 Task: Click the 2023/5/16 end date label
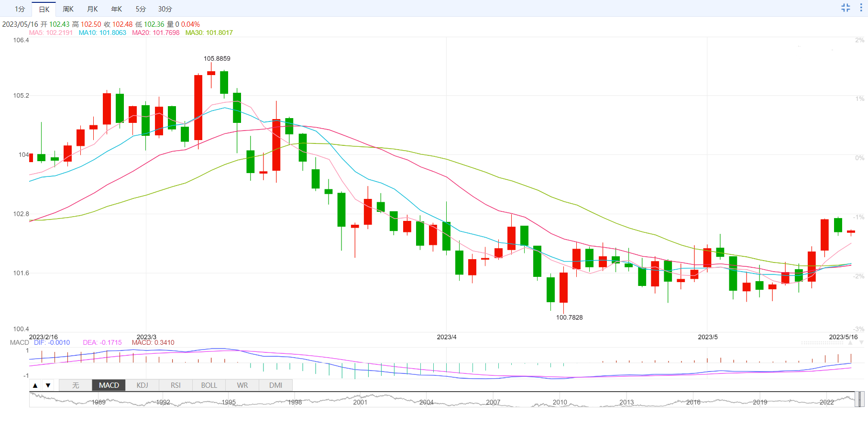click(843, 337)
